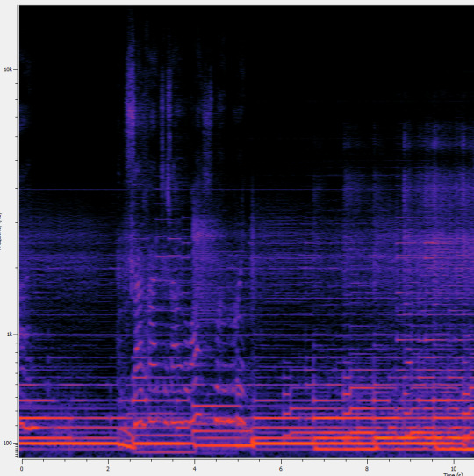The image size is (474, 476).
Task: Click the 6 seconds time axis label
Action: 281,469
